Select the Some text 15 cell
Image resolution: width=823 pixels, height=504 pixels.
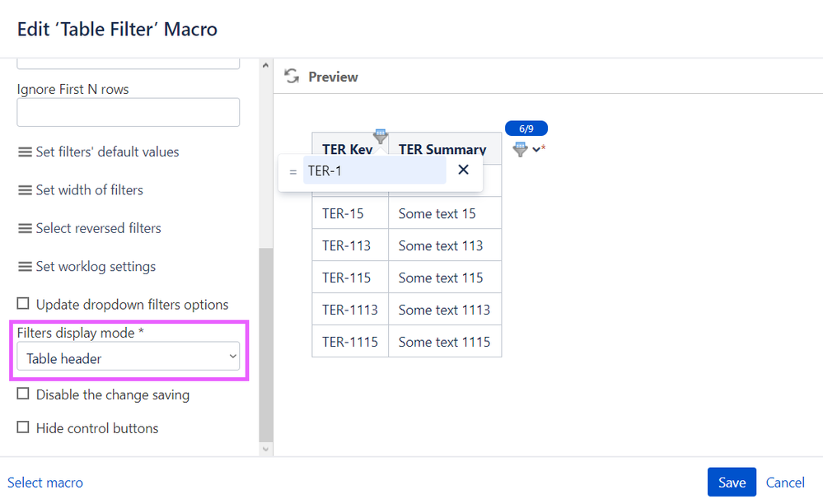[x=445, y=213]
